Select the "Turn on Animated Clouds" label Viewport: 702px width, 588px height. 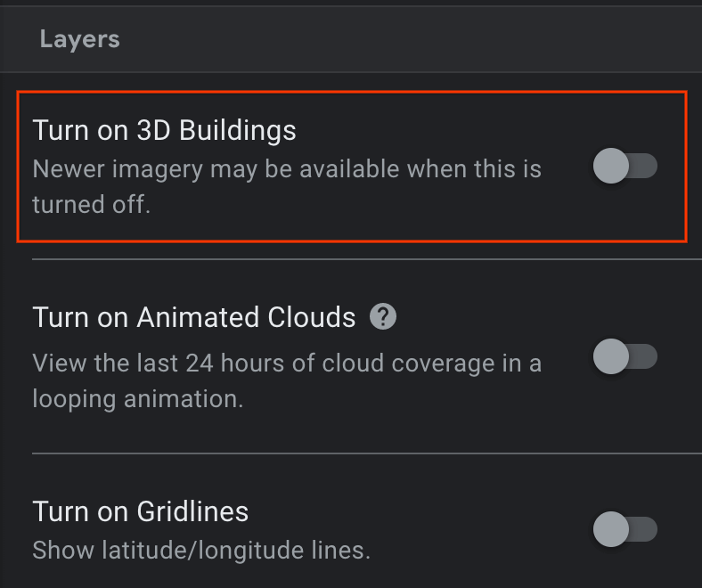[194, 317]
